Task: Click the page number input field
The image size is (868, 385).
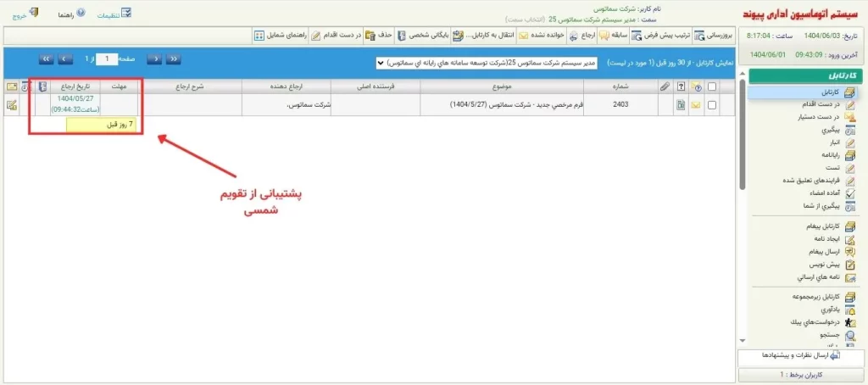Action: (107, 59)
